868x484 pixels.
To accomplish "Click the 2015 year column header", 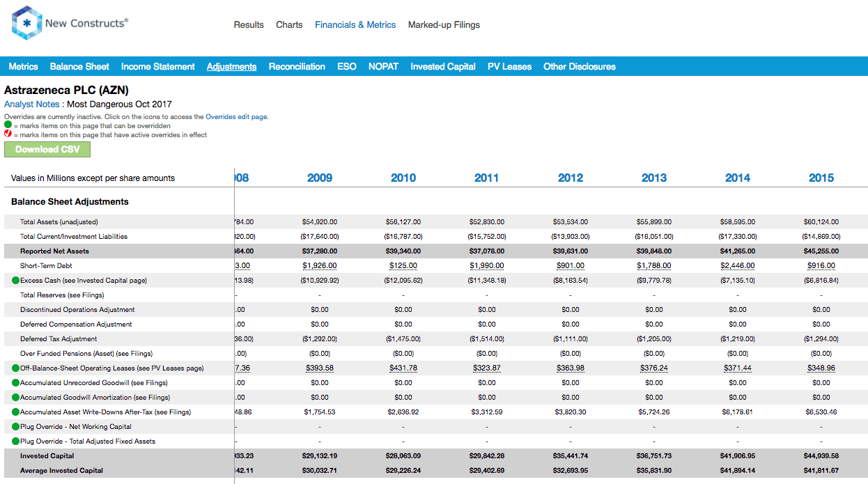I will pyautogui.click(x=821, y=178).
